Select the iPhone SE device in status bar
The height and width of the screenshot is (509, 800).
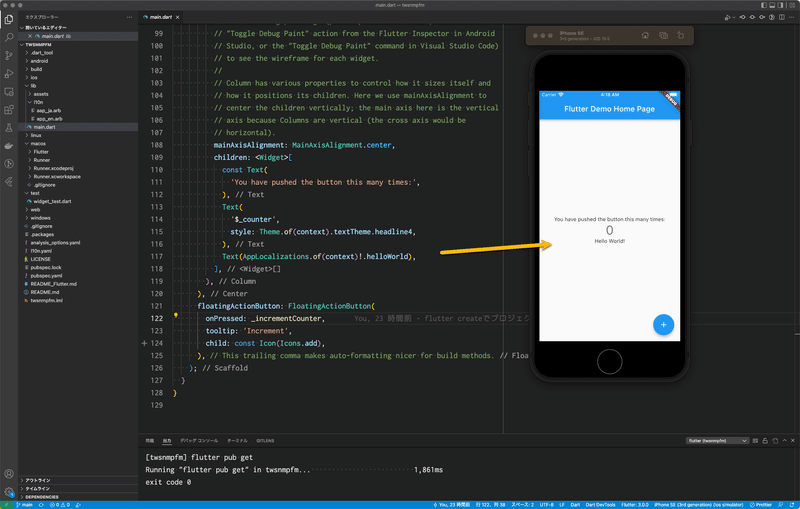click(x=698, y=505)
